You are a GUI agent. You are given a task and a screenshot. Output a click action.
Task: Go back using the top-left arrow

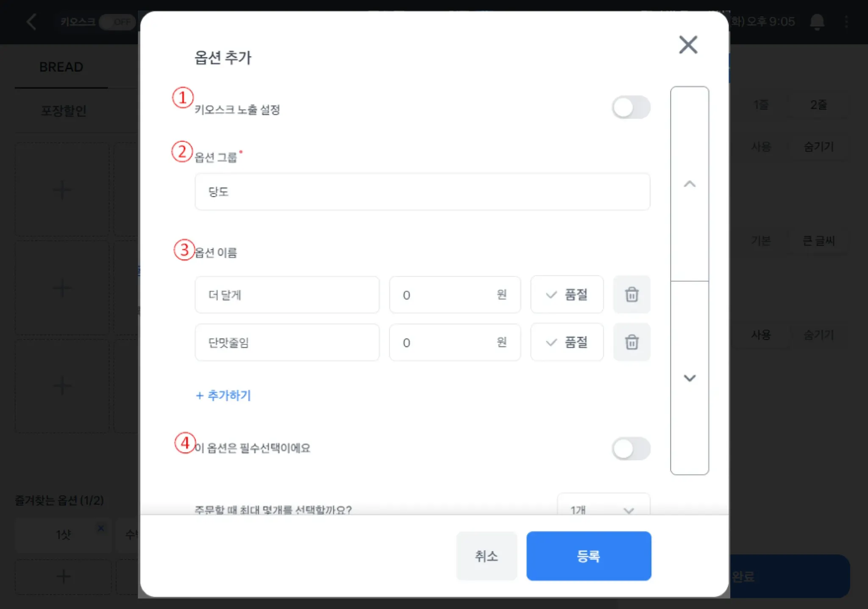click(32, 22)
